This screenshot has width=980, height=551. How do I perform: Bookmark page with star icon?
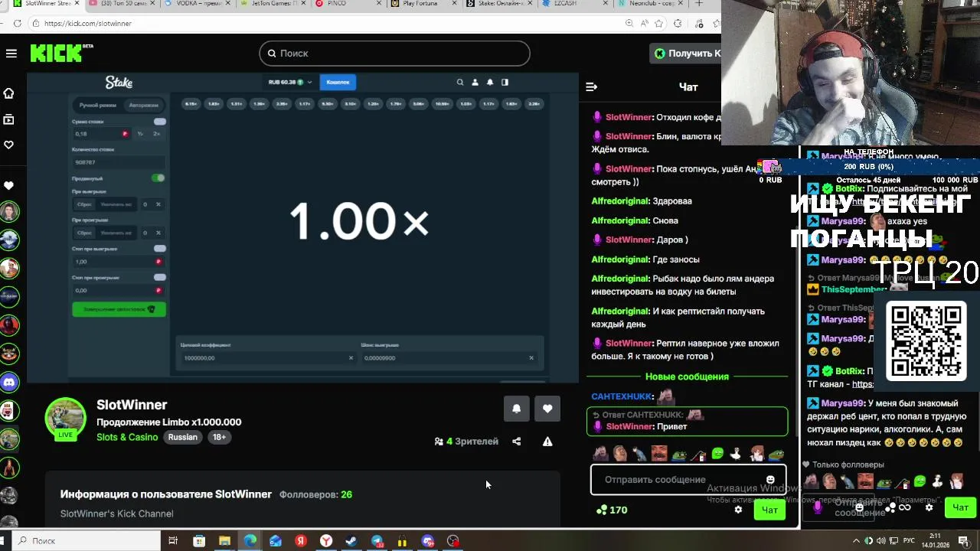coord(658,23)
